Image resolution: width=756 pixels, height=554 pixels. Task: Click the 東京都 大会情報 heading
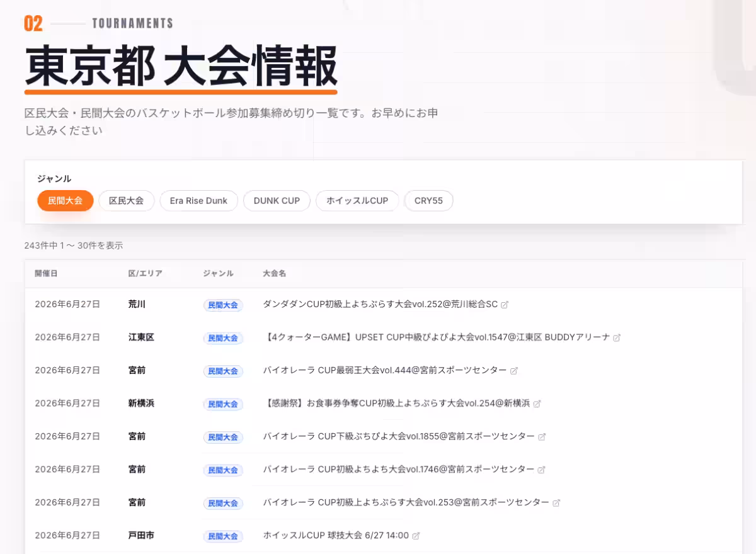[x=181, y=67]
